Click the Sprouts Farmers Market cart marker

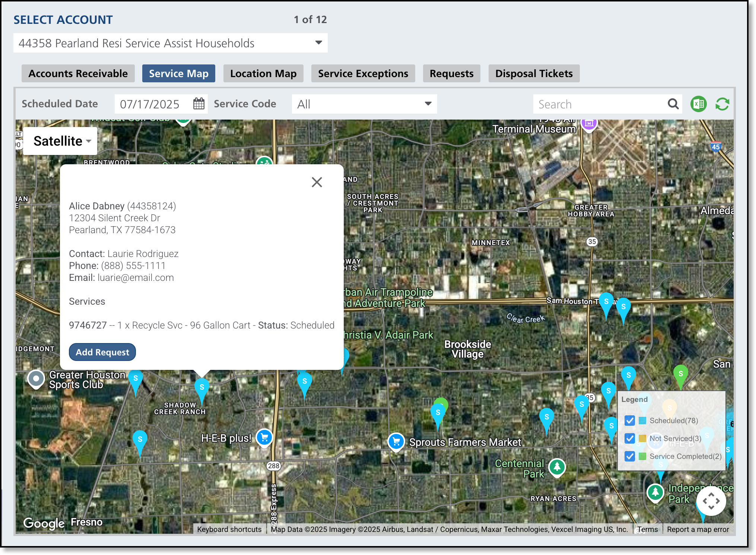(x=396, y=442)
